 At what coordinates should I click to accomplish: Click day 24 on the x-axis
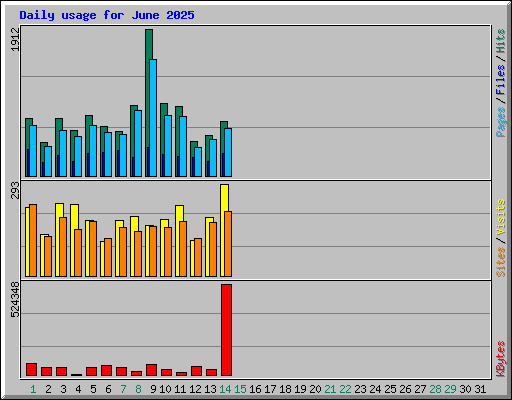(375, 389)
